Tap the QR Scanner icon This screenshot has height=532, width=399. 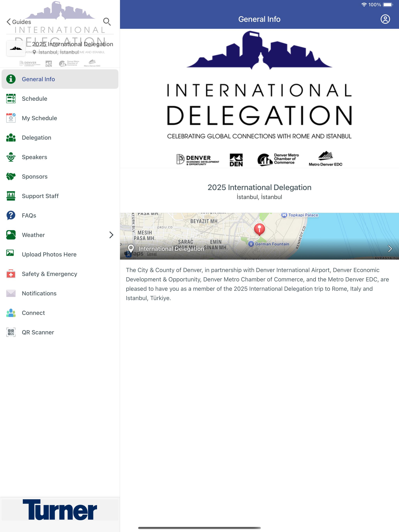(x=11, y=332)
